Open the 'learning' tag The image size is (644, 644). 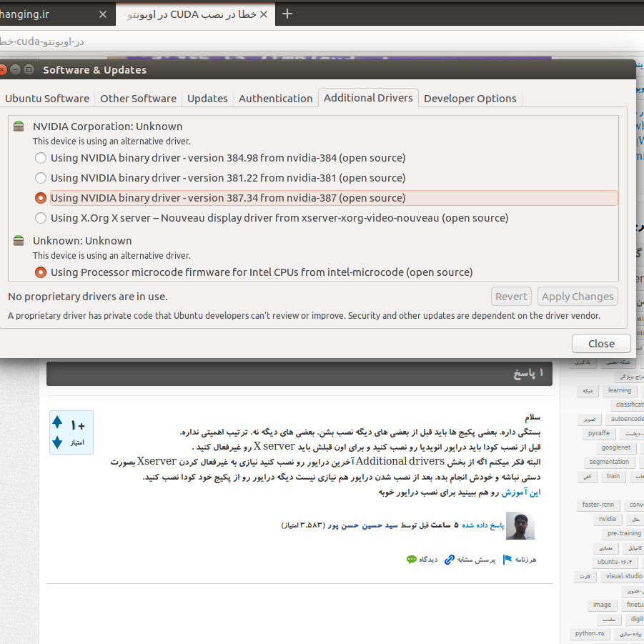(620, 390)
